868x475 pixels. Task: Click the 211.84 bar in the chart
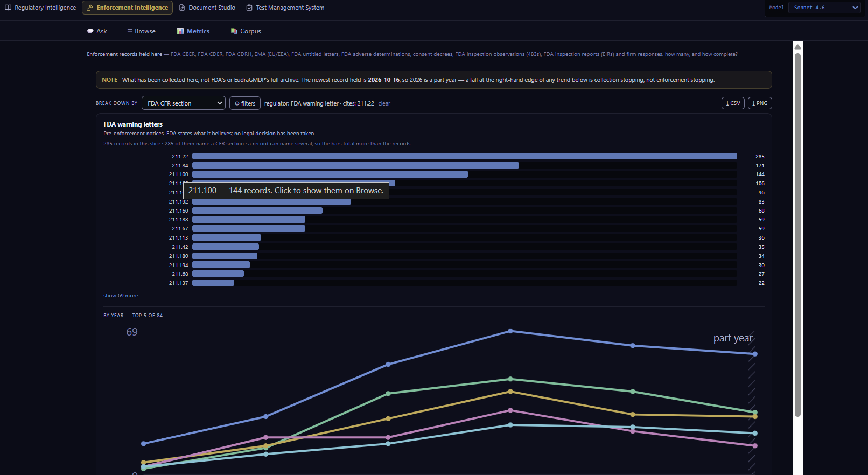[355, 165]
